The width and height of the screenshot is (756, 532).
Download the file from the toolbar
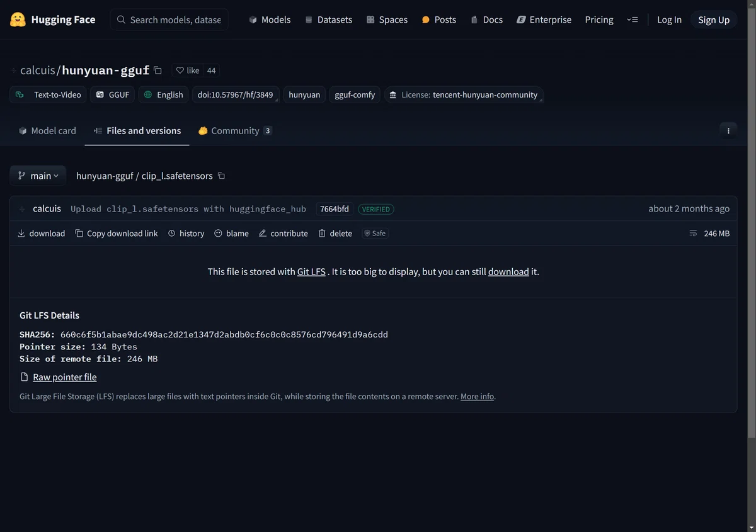coord(41,233)
